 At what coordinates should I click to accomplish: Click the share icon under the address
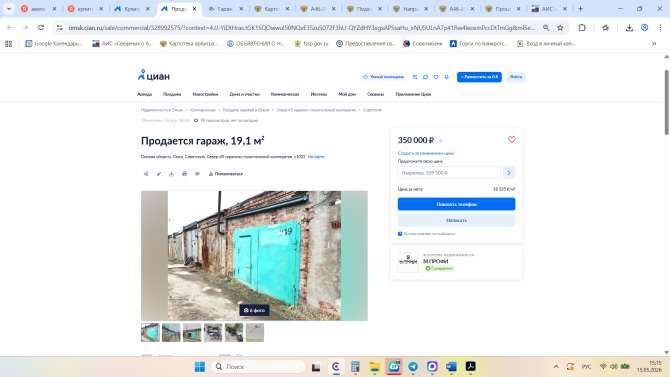pos(146,174)
